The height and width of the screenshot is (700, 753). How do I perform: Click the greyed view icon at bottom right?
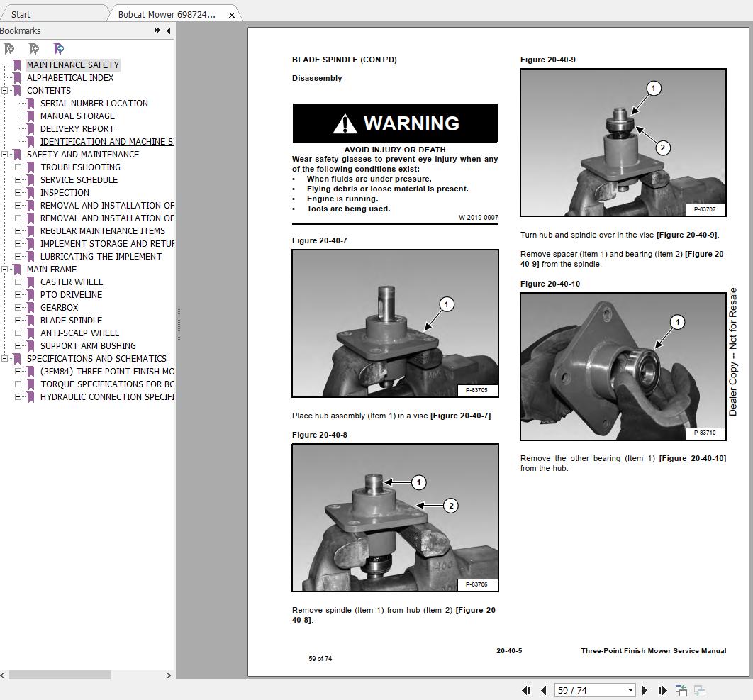pyautogui.click(x=700, y=690)
